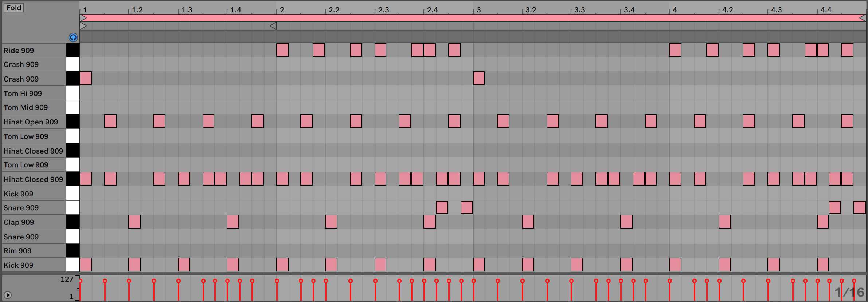The image size is (868, 302).
Task: Click the velocity marker at bar 4
Action: 670,281
